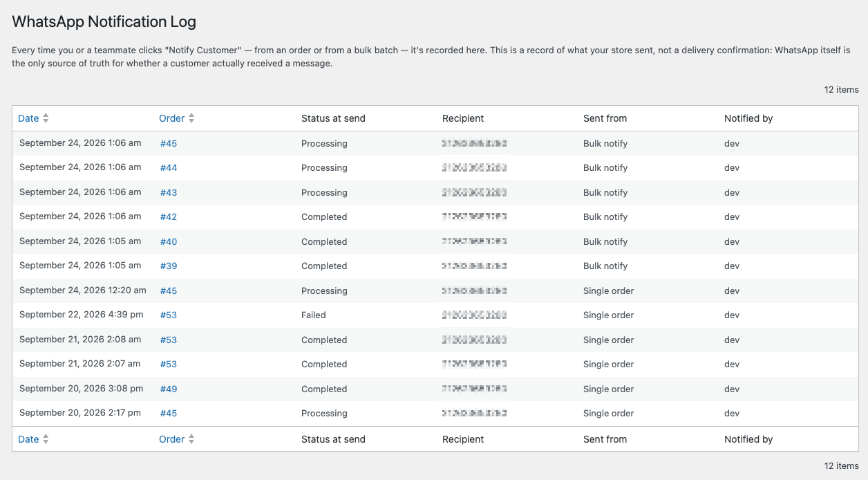Click the 'Processing' status in the #44 row
This screenshot has width=868, height=480.
tap(324, 168)
